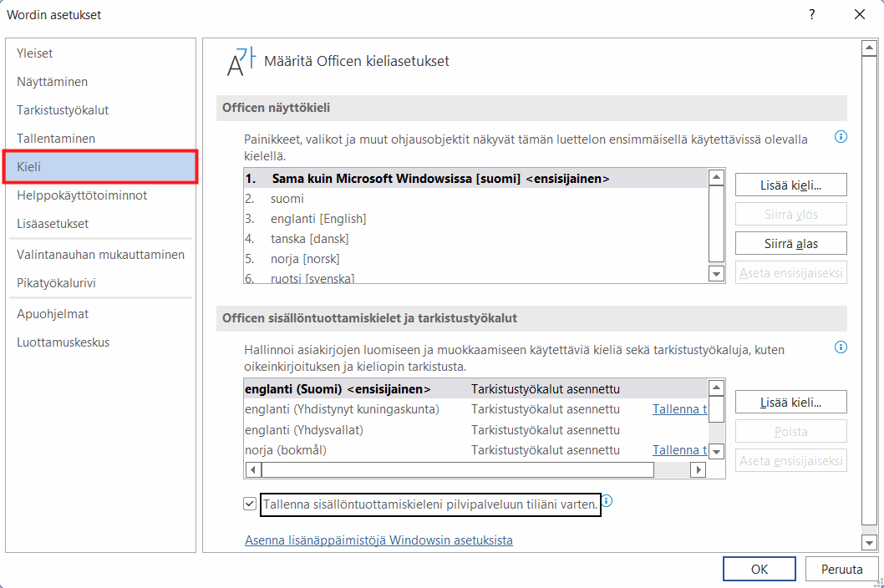Click Lisää kieli for display language

coord(791,185)
